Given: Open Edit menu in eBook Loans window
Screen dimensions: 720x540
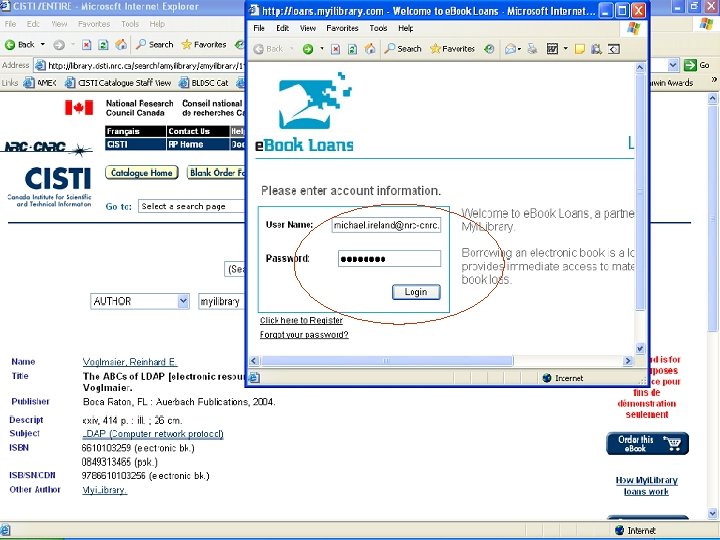Looking at the screenshot, I should 282,28.
